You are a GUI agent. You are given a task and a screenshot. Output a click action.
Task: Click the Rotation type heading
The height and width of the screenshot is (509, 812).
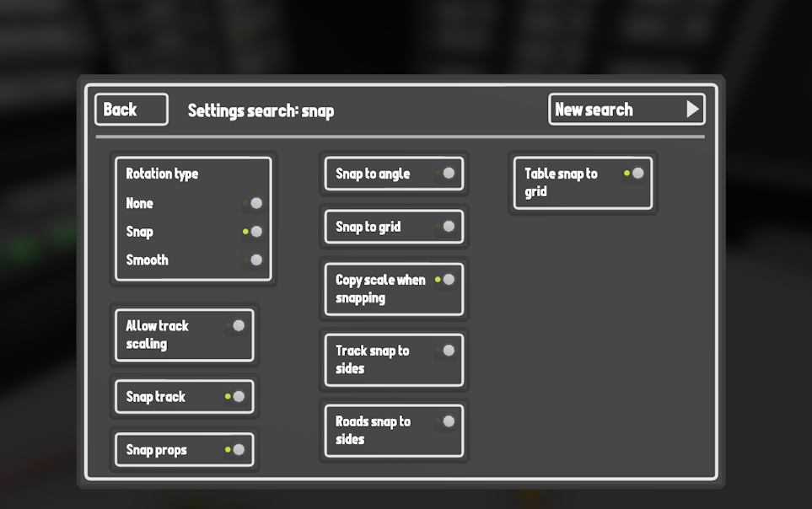click(162, 174)
